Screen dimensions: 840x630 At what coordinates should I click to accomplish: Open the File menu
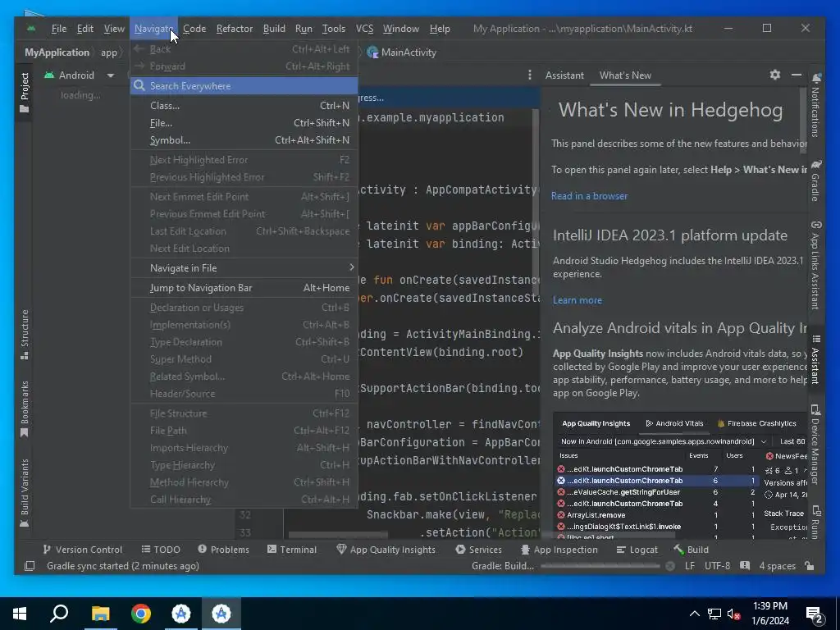coord(59,29)
